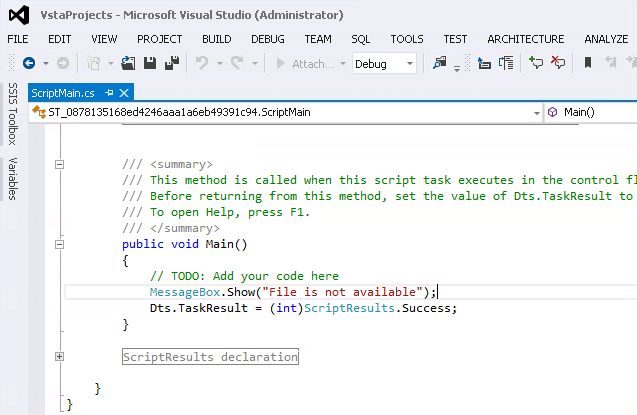Collapse the Main() method outline
This screenshot has height=415, width=637.
point(60,244)
